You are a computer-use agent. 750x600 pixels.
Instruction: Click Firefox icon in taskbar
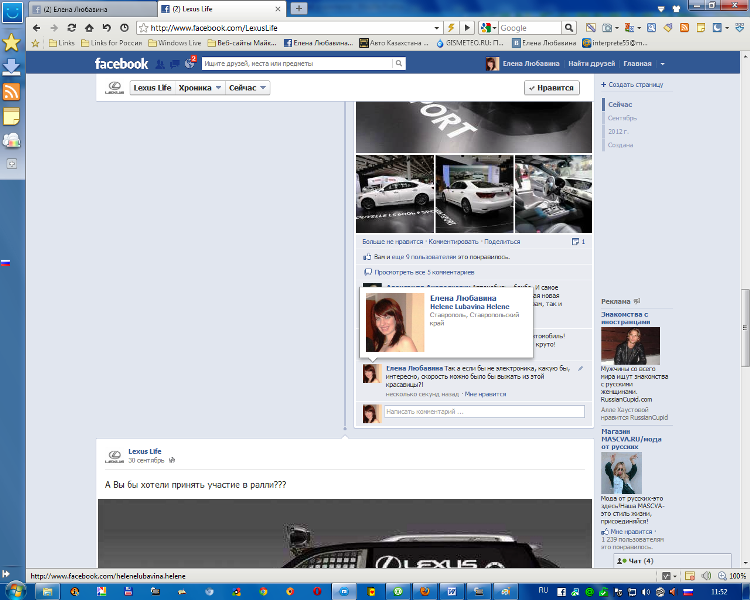425,592
